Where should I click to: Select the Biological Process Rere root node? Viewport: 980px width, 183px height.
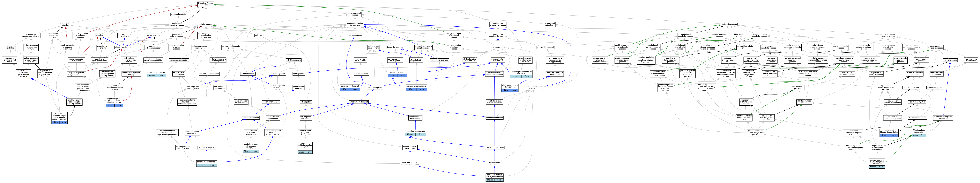click(x=206, y=4)
